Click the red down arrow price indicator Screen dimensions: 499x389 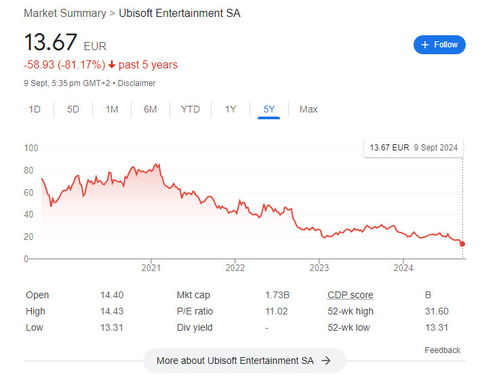pos(112,65)
